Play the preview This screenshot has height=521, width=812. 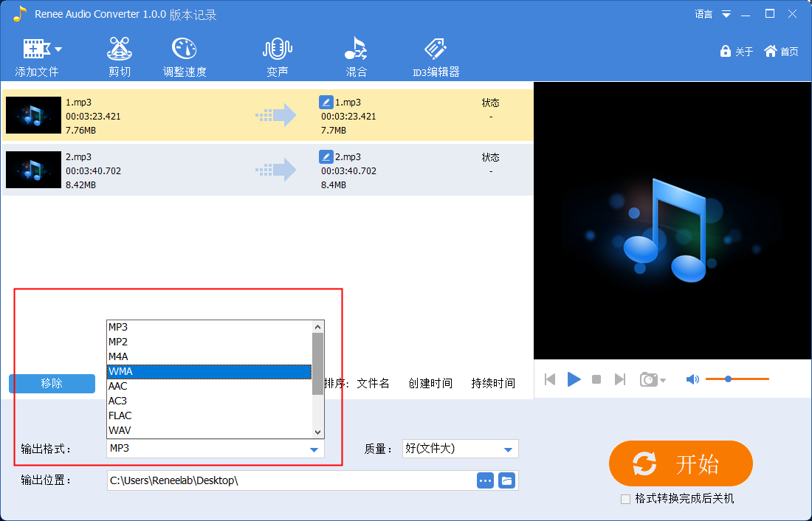coord(574,379)
